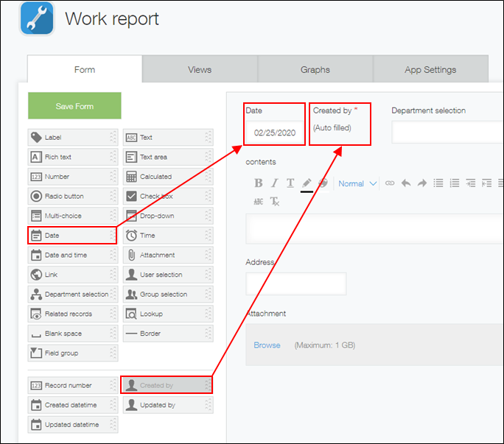
Task: Insert a link in contents editor
Action: tap(390, 183)
